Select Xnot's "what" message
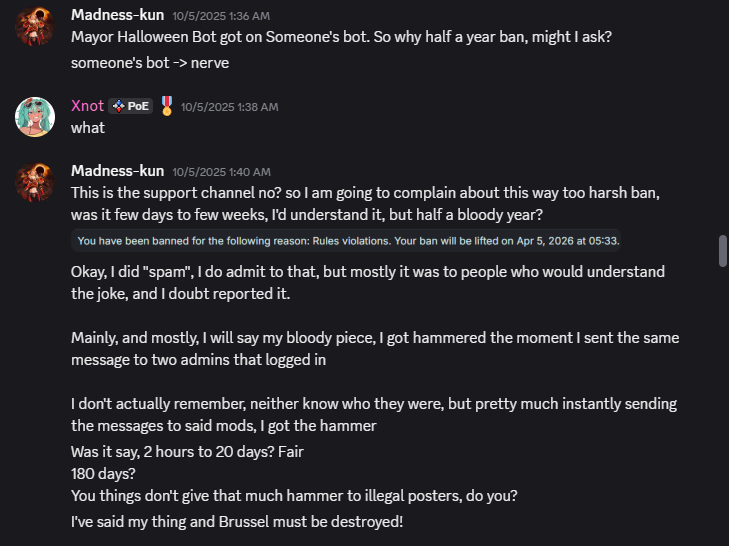The height and width of the screenshot is (546, 729). pos(88,128)
